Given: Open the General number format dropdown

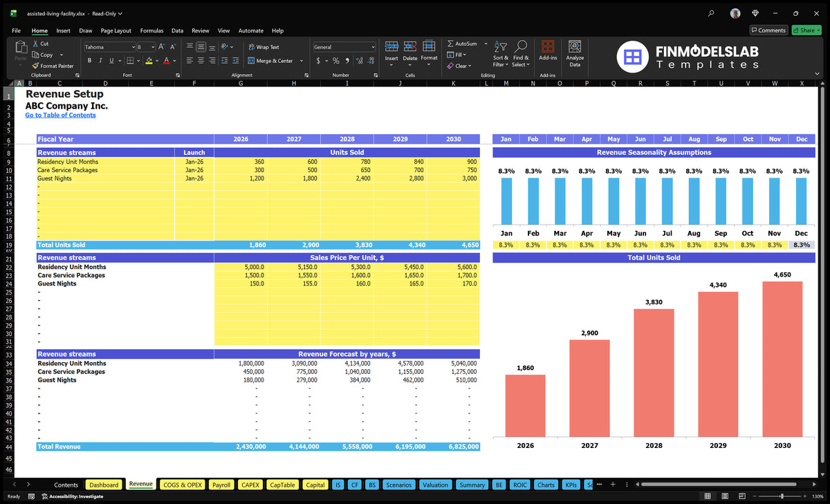Looking at the screenshot, I should (x=373, y=47).
